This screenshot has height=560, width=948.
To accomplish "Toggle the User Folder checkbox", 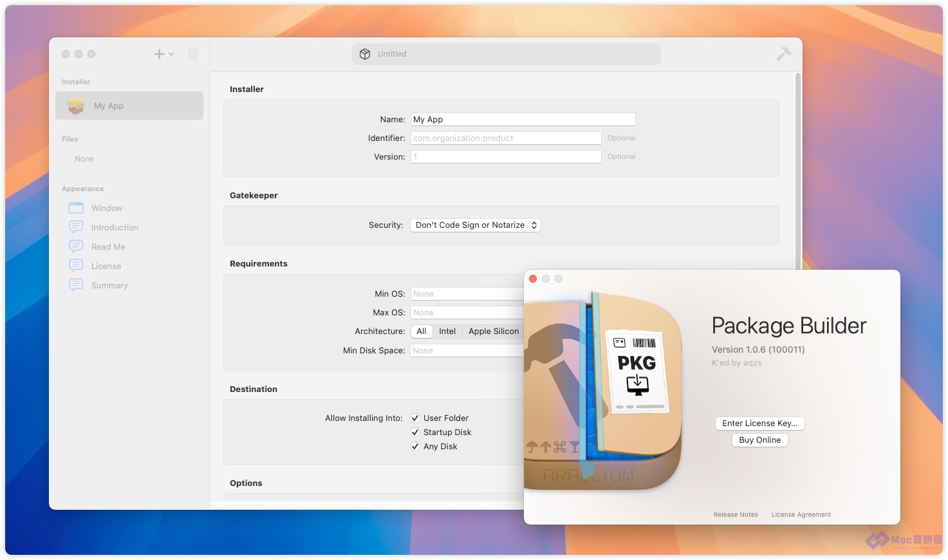I will click(x=415, y=418).
